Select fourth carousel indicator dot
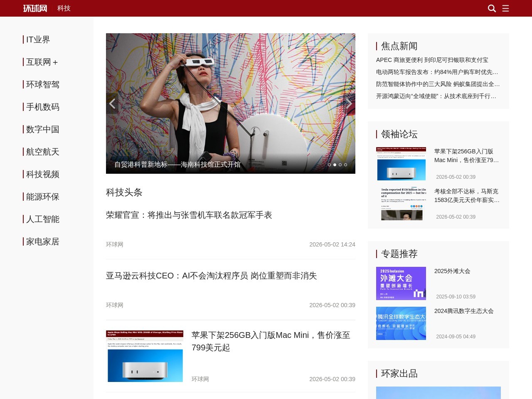 (346, 165)
